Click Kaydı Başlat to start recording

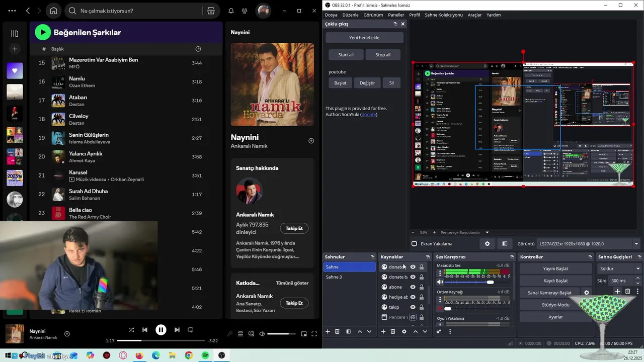pos(555,281)
